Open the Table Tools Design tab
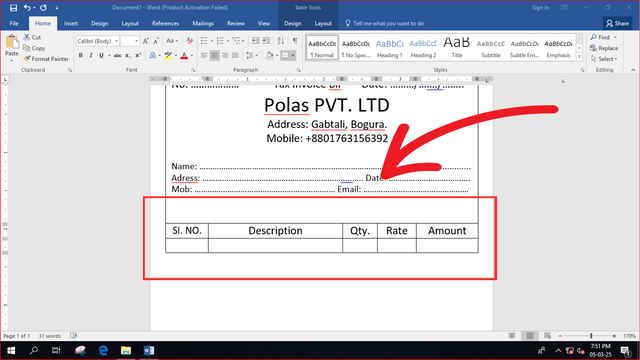640x360 pixels. click(x=293, y=23)
